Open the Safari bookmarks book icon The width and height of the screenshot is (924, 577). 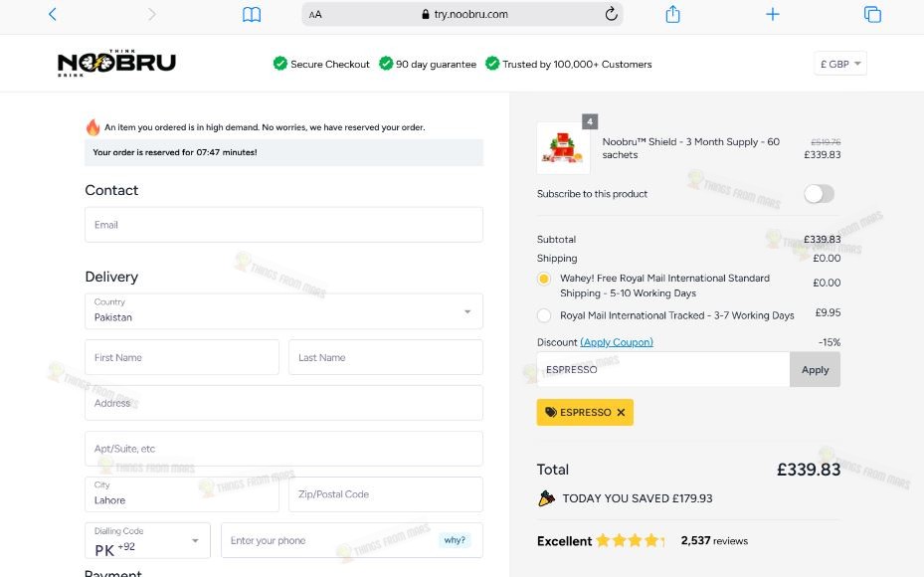(252, 14)
